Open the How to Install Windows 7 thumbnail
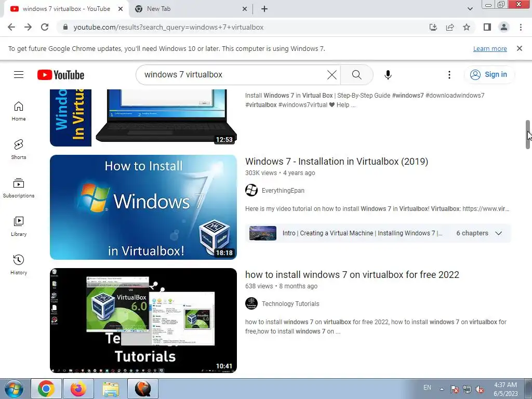This screenshot has width=532, height=399. pyautogui.click(x=143, y=207)
